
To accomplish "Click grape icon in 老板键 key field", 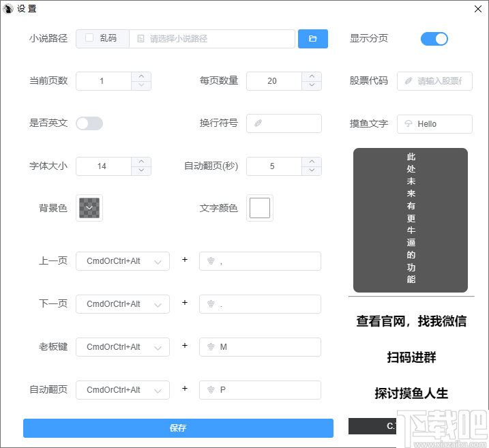I will click(x=211, y=346).
